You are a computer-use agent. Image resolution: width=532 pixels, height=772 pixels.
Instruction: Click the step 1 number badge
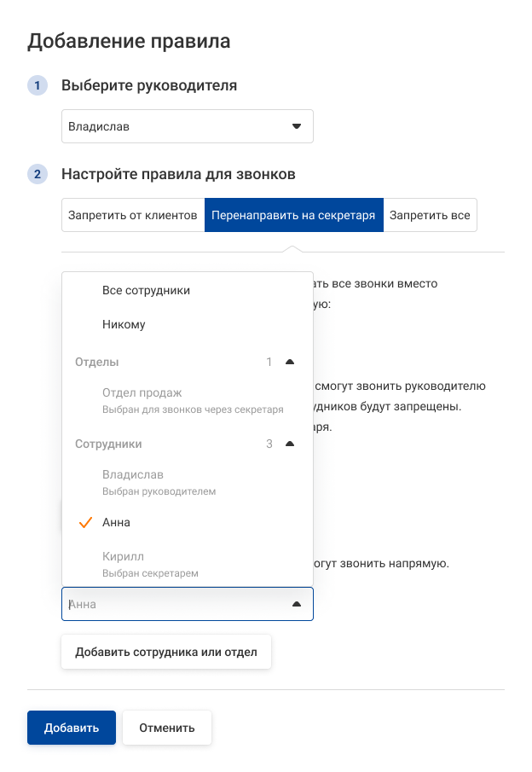click(x=38, y=85)
